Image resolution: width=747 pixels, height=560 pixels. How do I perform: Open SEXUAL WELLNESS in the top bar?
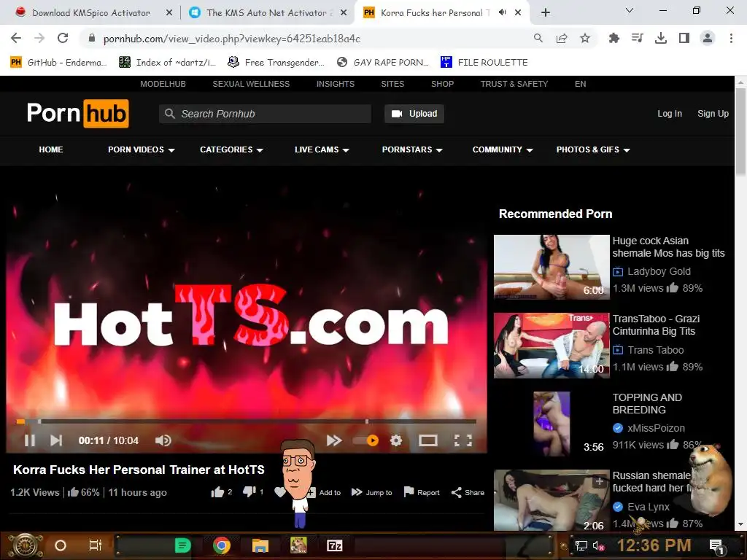[x=251, y=84]
